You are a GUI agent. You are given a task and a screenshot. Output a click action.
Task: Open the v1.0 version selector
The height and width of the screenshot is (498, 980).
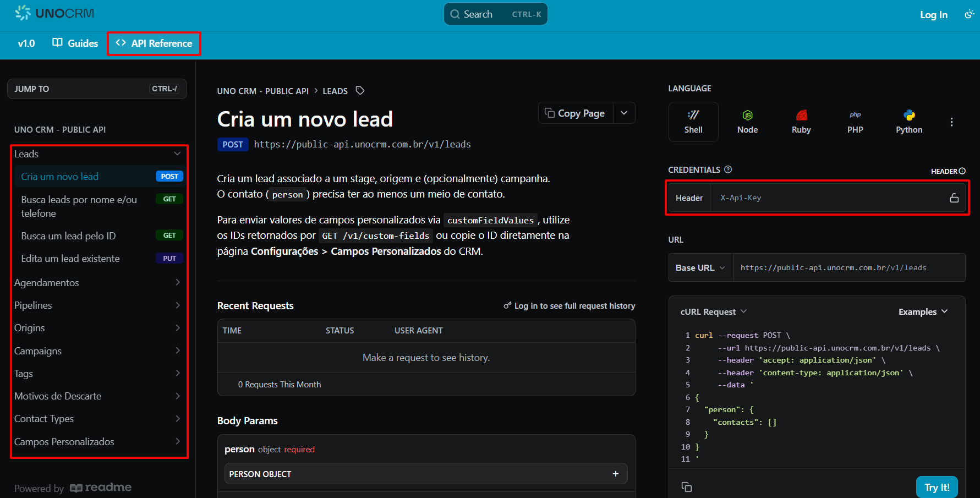[26, 43]
